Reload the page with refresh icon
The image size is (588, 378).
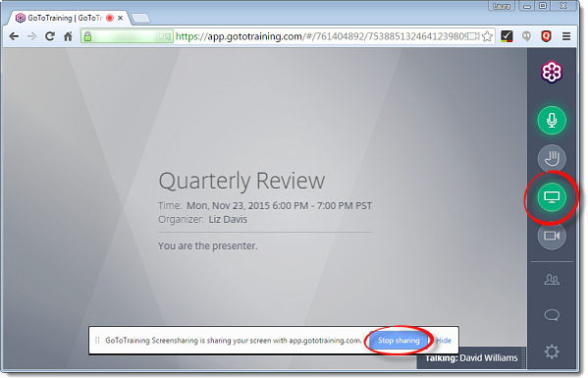click(49, 36)
